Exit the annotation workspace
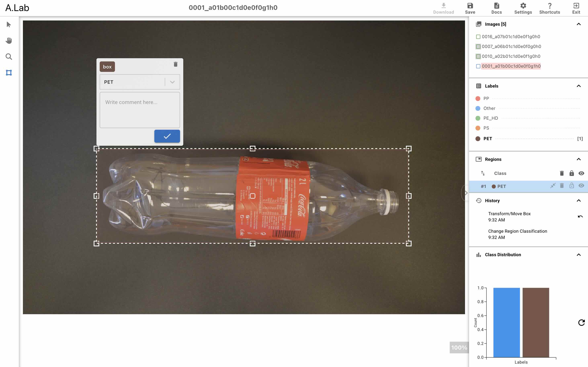This screenshot has height=367, width=588. pos(576,8)
